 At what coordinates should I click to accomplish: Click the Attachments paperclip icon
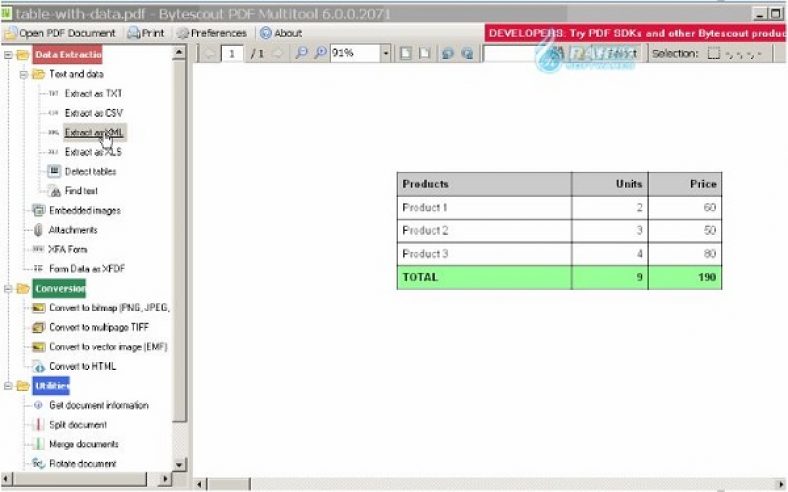38,230
